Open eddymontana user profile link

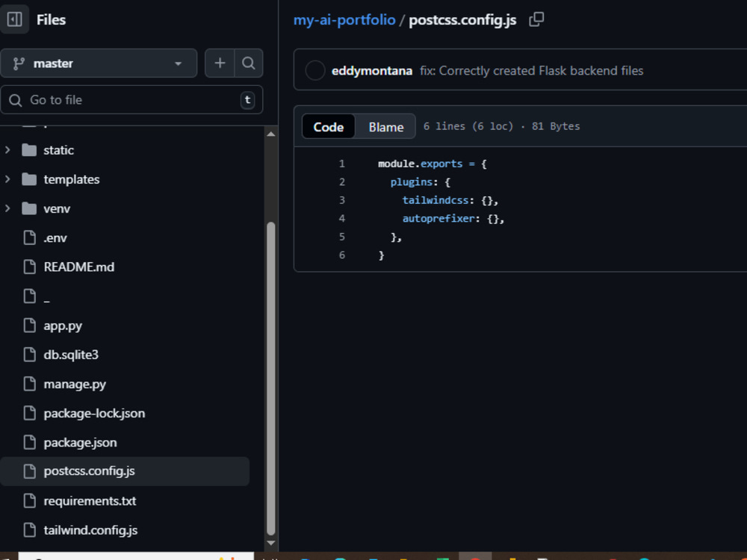371,71
